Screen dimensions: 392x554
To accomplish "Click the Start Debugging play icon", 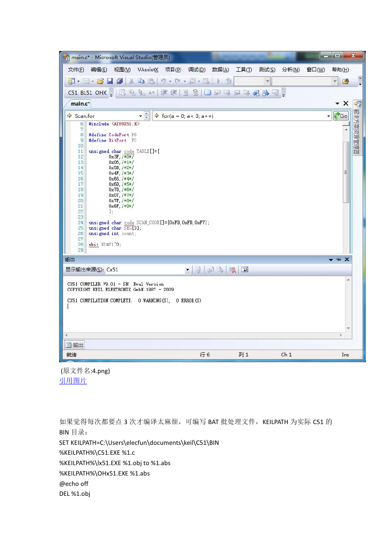I will pos(218,81).
